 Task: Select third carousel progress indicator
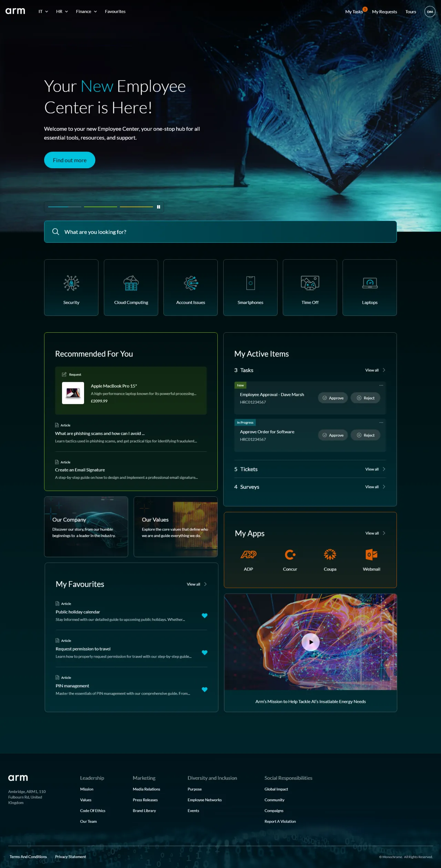(136, 207)
